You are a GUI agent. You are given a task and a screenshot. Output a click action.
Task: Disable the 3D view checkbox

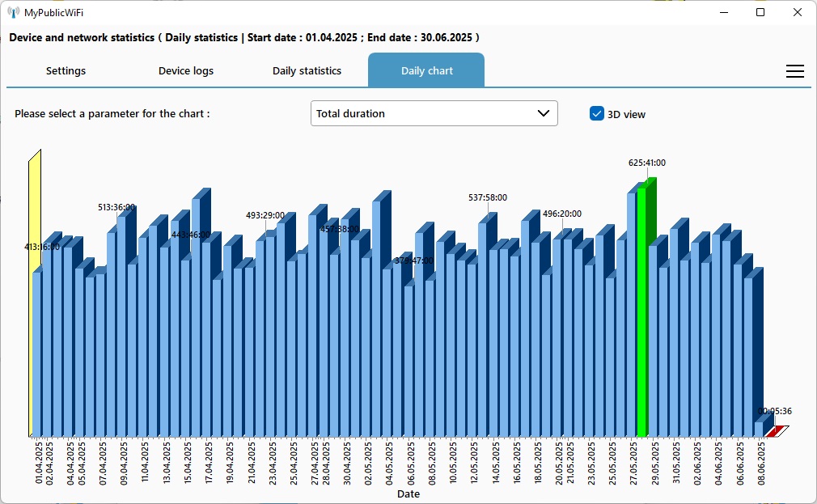pos(597,114)
